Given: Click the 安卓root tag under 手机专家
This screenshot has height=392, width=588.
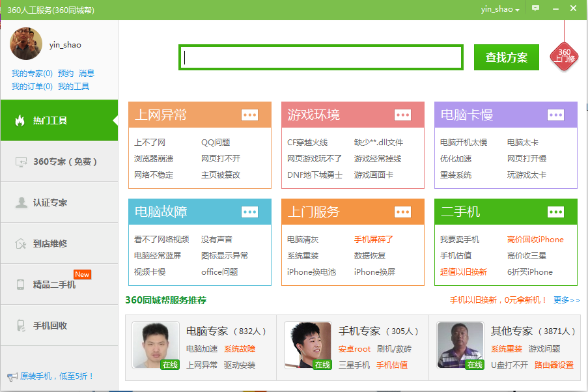Looking at the screenshot, I should pyautogui.click(x=354, y=349).
